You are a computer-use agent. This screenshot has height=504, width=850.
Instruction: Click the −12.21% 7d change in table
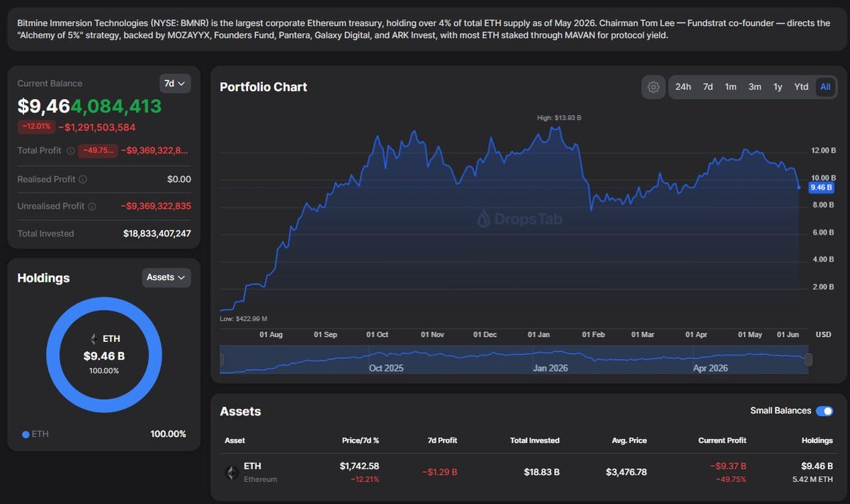(x=365, y=479)
